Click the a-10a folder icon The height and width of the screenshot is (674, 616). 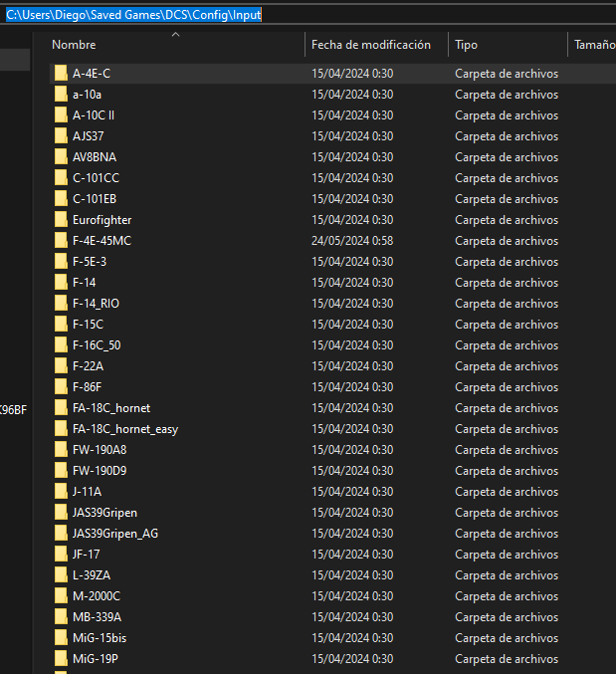[61, 95]
